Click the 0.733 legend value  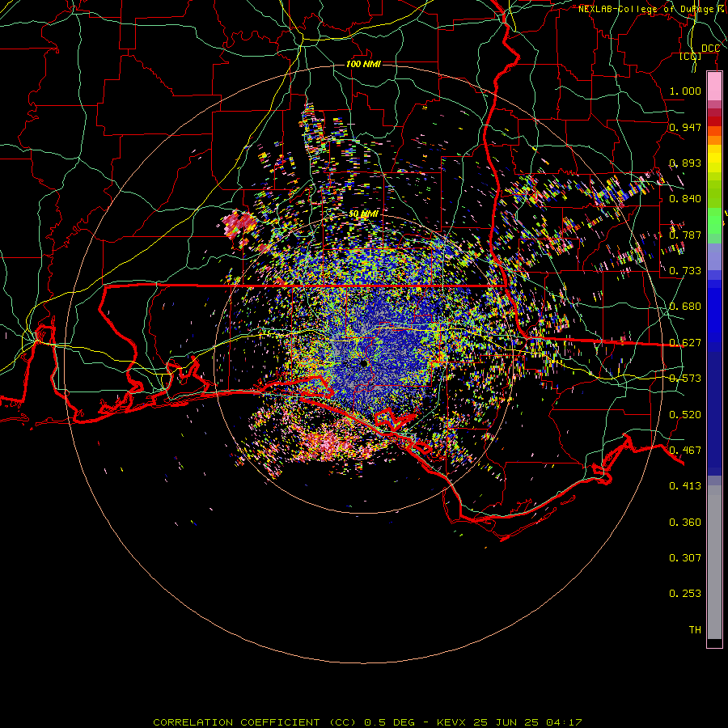685,271
